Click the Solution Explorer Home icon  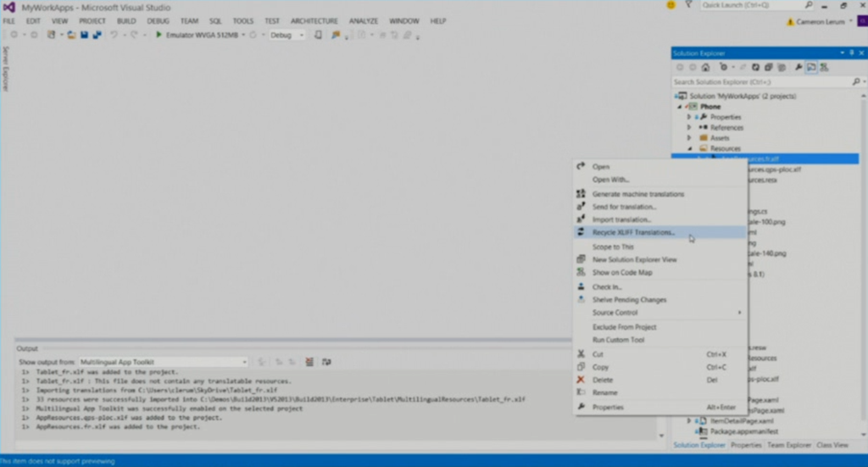pyautogui.click(x=705, y=68)
